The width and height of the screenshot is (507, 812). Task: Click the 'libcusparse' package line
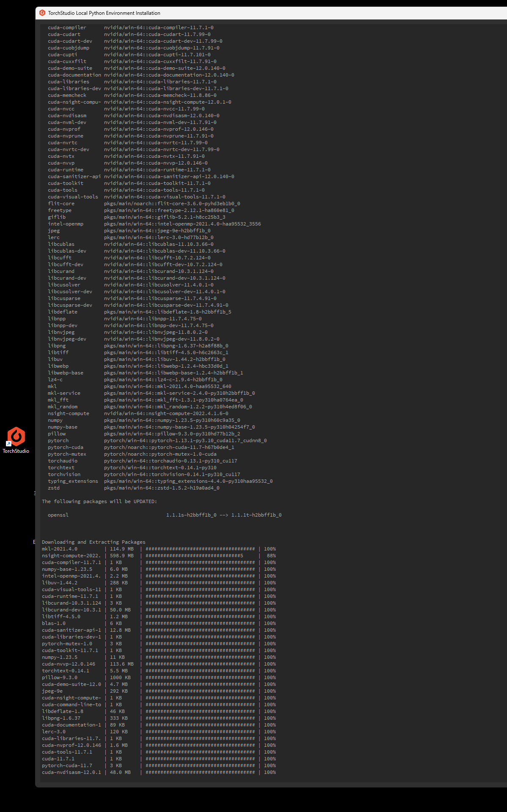point(132,298)
